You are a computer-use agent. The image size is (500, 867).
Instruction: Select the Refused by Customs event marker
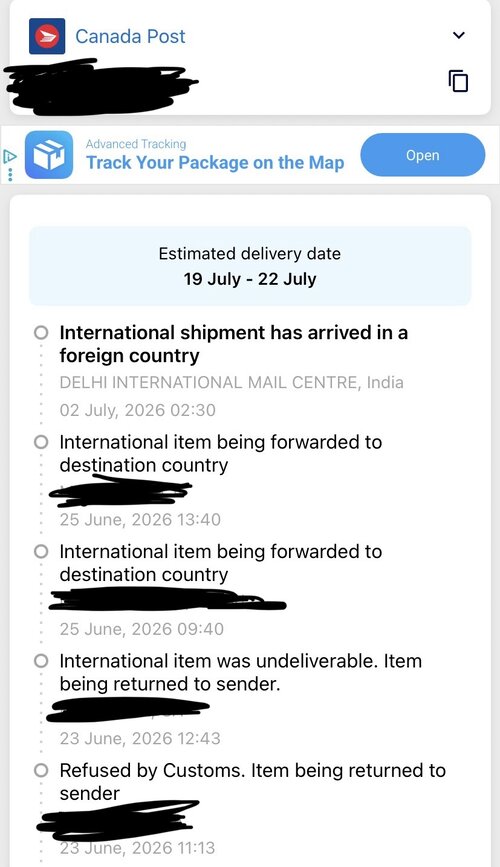41,771
